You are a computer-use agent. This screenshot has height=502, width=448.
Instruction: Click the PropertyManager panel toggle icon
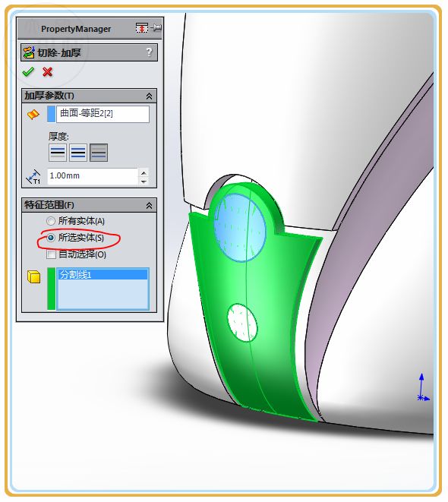[x=142, y=28]
